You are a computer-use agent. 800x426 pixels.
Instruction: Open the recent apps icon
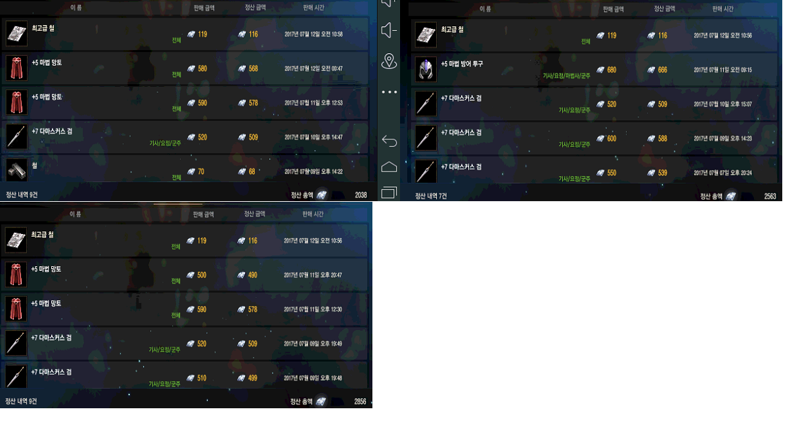click(389, 192)
